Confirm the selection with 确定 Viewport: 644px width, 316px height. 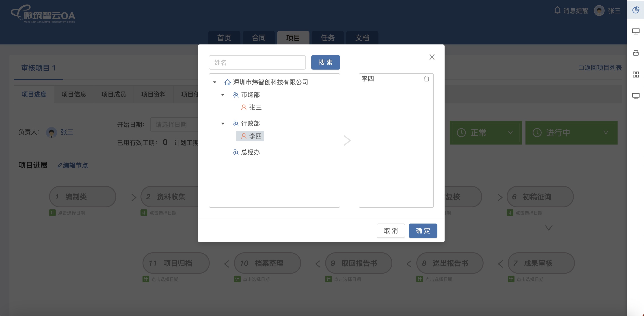coord(423,231)
